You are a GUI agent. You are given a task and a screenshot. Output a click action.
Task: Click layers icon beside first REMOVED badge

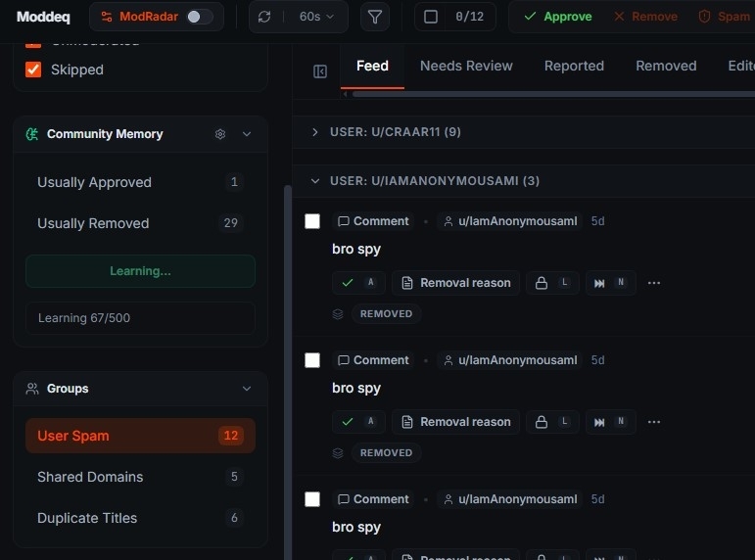point(338,314)
